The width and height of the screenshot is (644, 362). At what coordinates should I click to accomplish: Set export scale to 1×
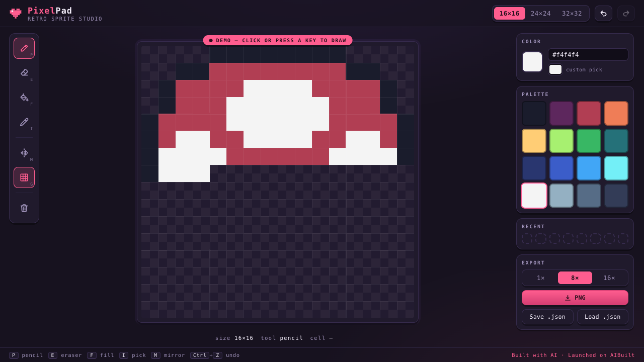[540, 278]
